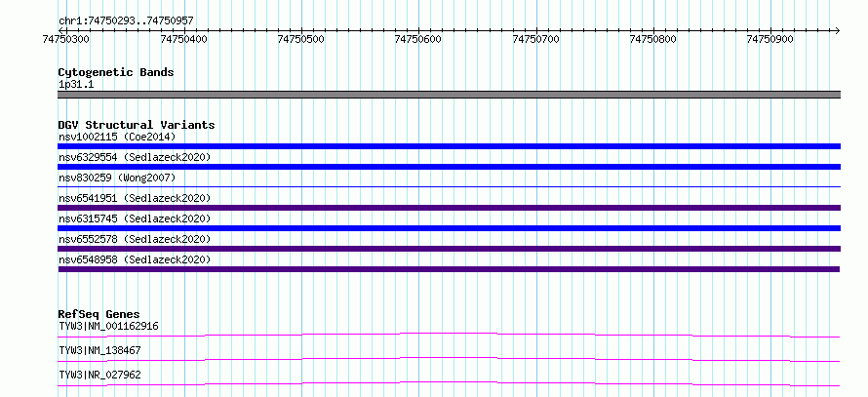Select the DGV Structural Variants track title
This screenshot has height=397, width=868.
point(137,125)
